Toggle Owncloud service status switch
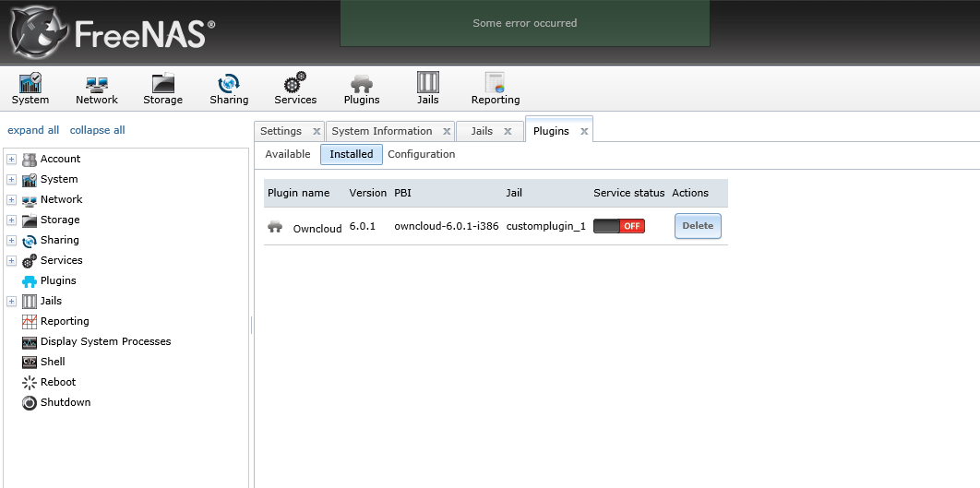 [x=619, y=226]
